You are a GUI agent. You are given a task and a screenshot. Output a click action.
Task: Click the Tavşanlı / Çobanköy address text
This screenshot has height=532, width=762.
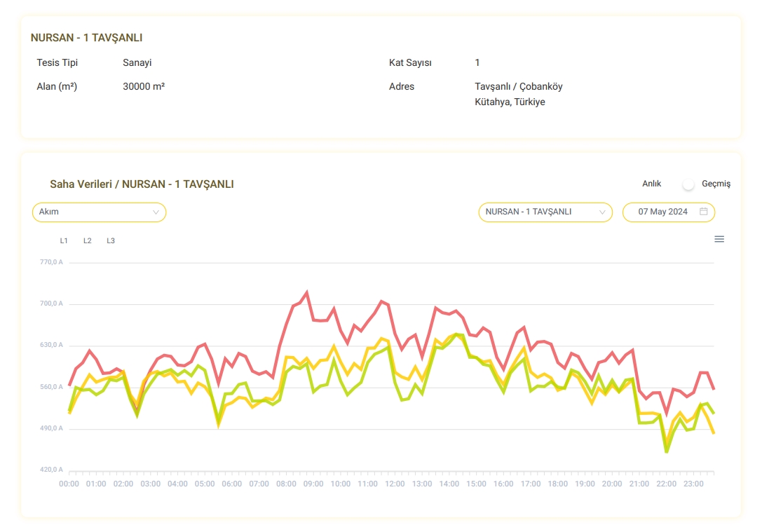[518, 87]
